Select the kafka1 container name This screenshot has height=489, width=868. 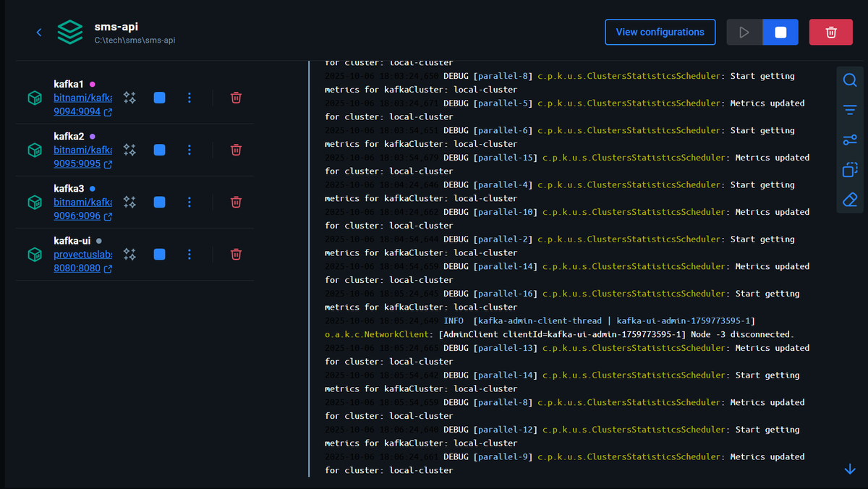(x=69, y=84)
